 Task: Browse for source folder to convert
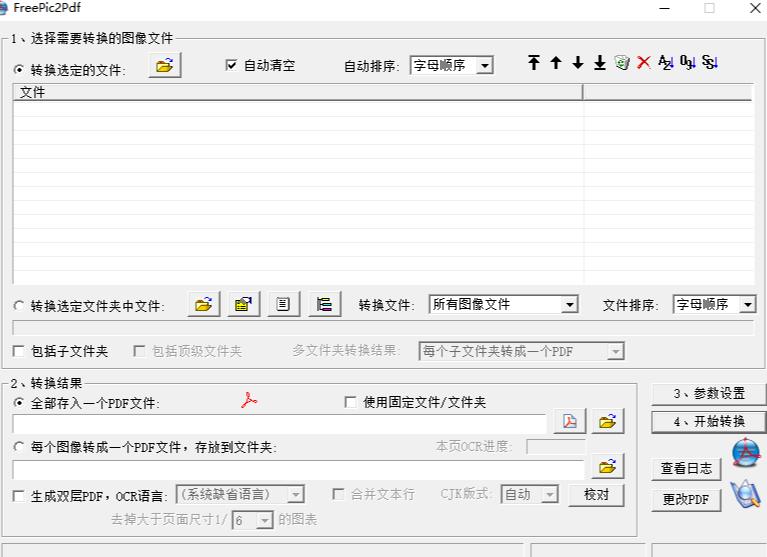coord(204,304)
